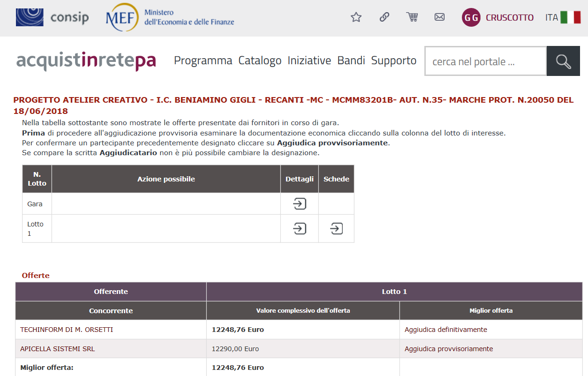The width and height of the screenshot is (588, 376).
Task: Open the Catalogo menu
Action: 260,60
